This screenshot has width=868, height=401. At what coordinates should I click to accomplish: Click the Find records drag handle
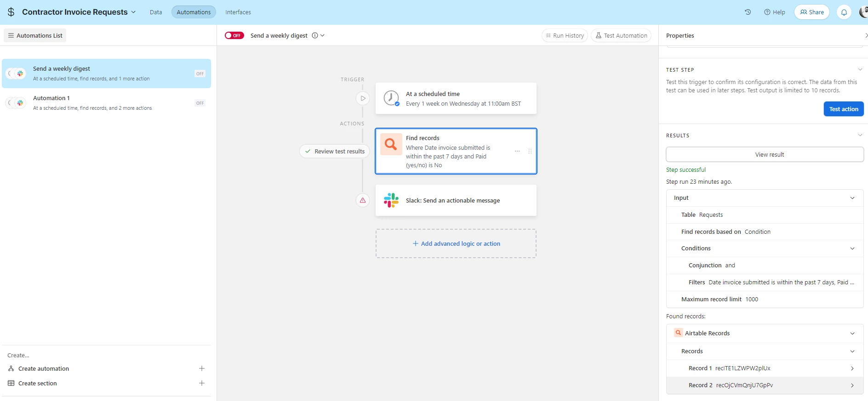pyautogui.click(x=530, y=151)
